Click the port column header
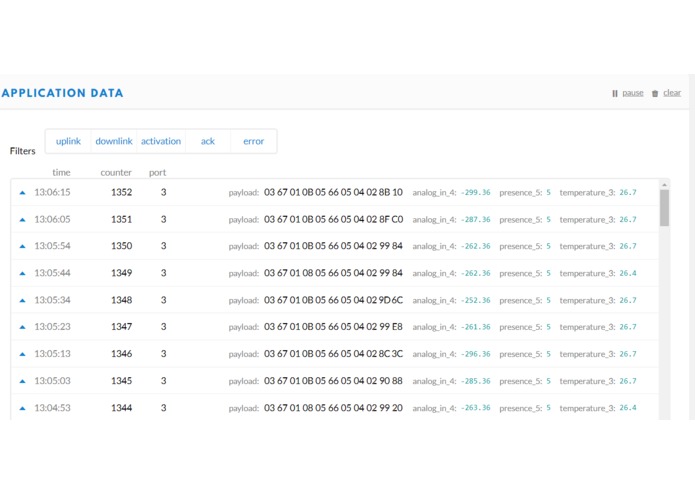This screenshot has width=695, height=494. coord(157,173)
